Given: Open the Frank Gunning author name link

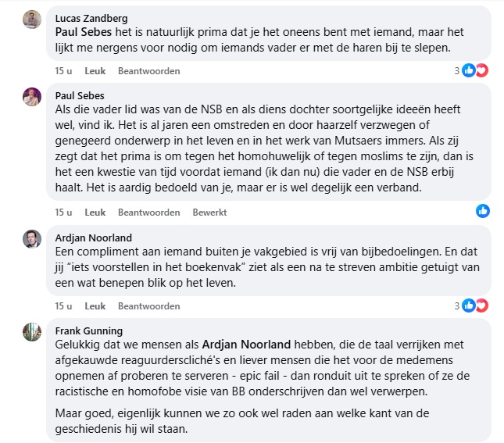Looking at the screenshot, I should [x=88, y=330].
